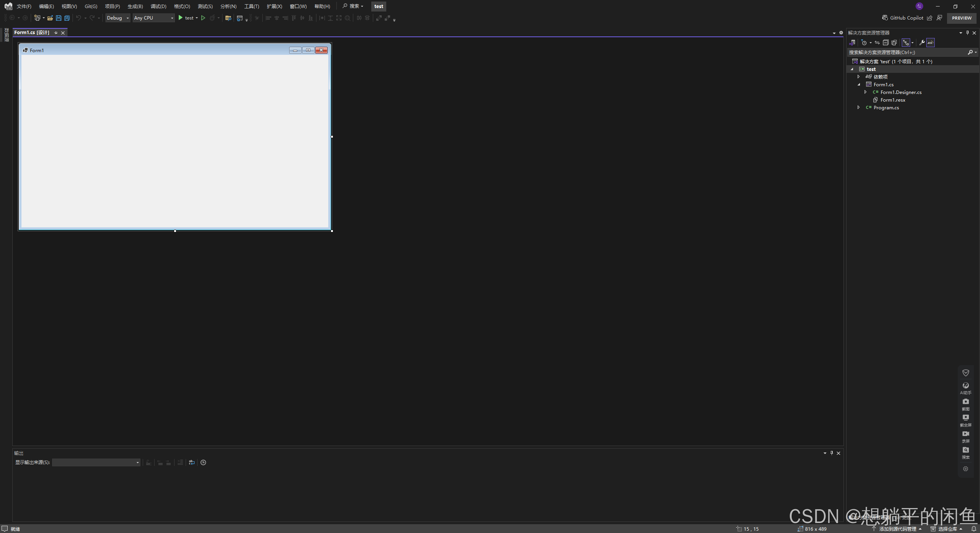Expand the Program.cs tree node
Image resolution: width=980 pixels, height=533 pixels.
pos(859,108)
